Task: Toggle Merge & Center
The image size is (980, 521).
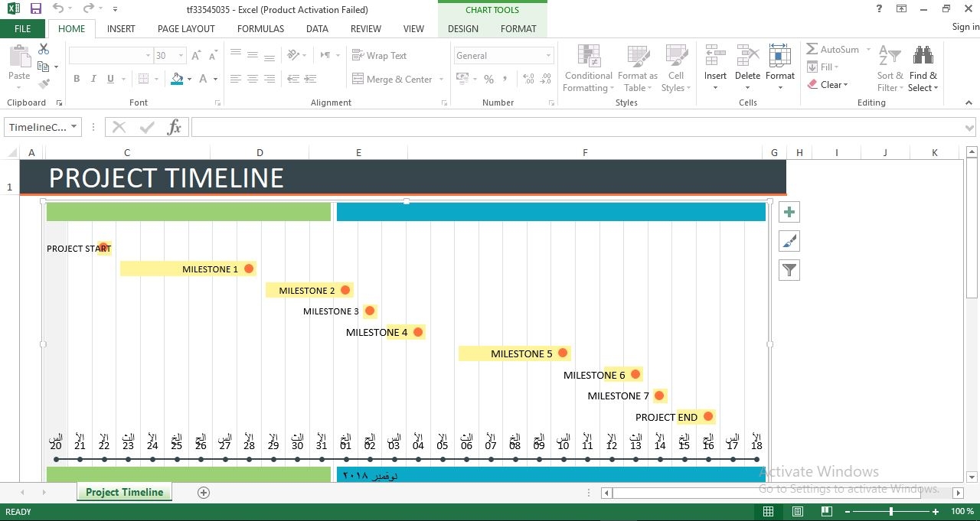Action: point(392,79)
